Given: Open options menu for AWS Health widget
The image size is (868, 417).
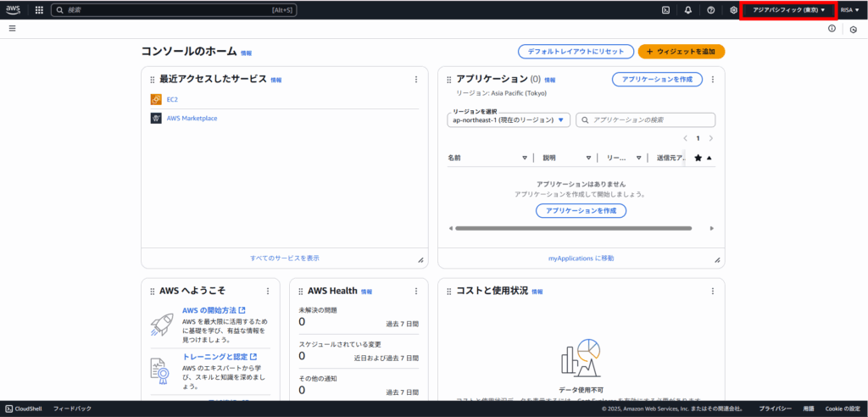Looking at the screenshot, I should coord(416,291).
